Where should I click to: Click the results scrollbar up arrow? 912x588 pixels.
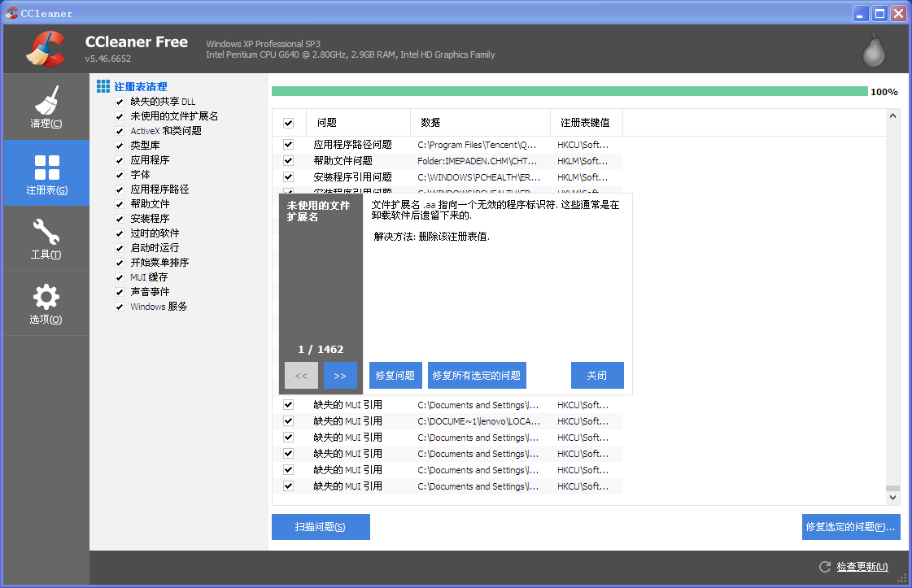(x=892, y=115)
